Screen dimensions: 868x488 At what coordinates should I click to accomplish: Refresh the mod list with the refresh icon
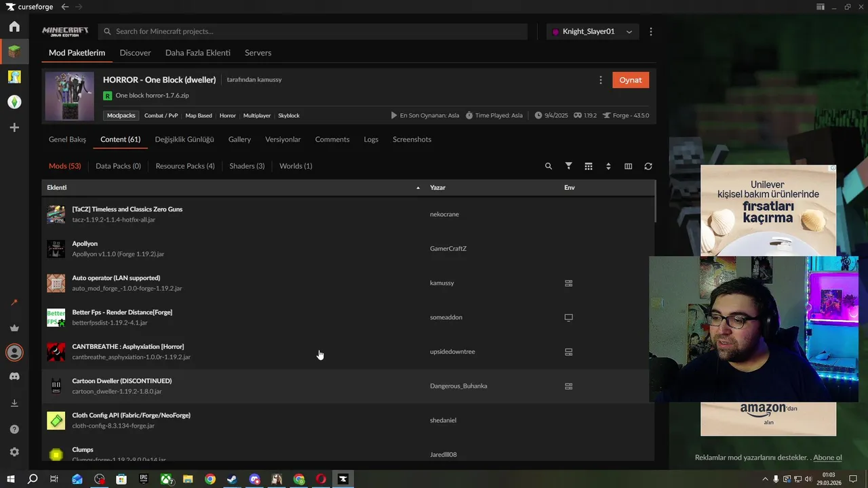pyautogui.click(x=648, y=166)
